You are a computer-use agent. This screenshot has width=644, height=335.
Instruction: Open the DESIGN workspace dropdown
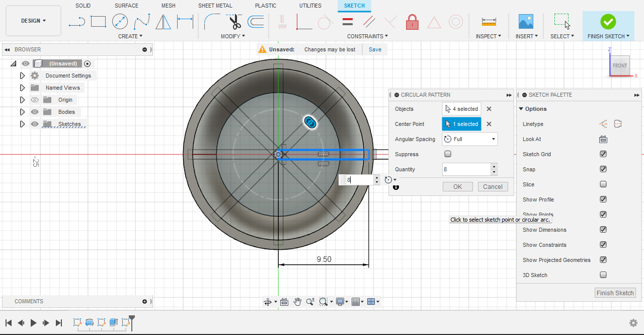[x=33, y=21]
